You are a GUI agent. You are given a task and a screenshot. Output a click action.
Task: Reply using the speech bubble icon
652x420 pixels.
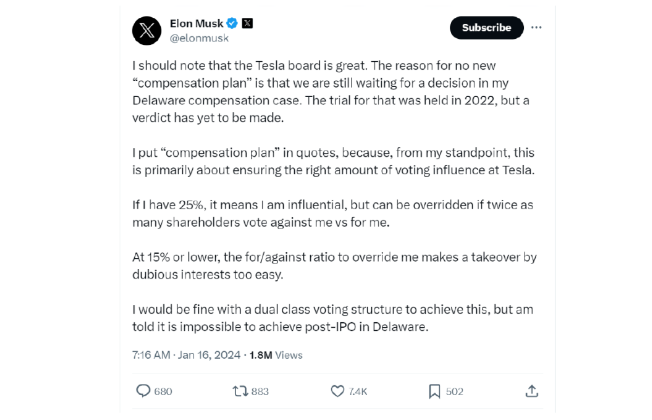pos(143,391)
